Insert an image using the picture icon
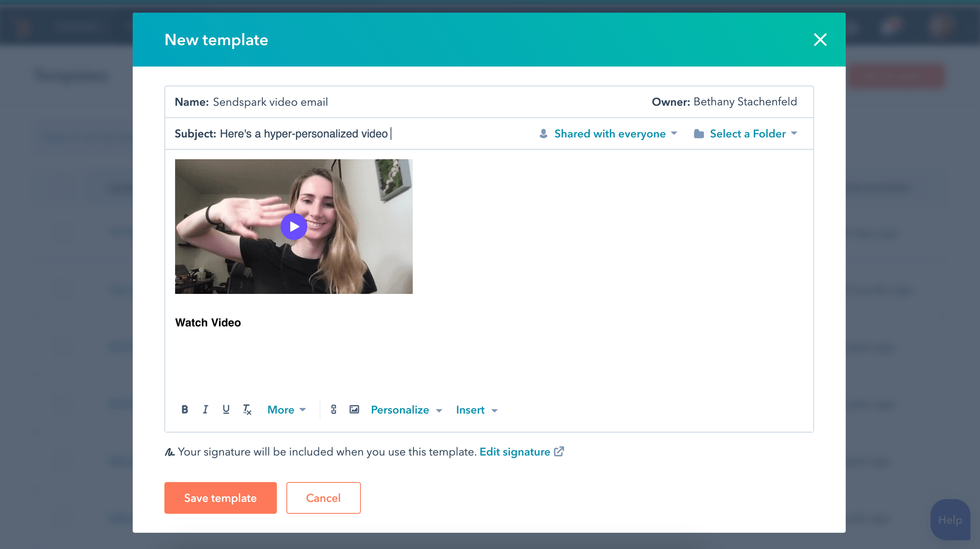 (x=354, y=410)
